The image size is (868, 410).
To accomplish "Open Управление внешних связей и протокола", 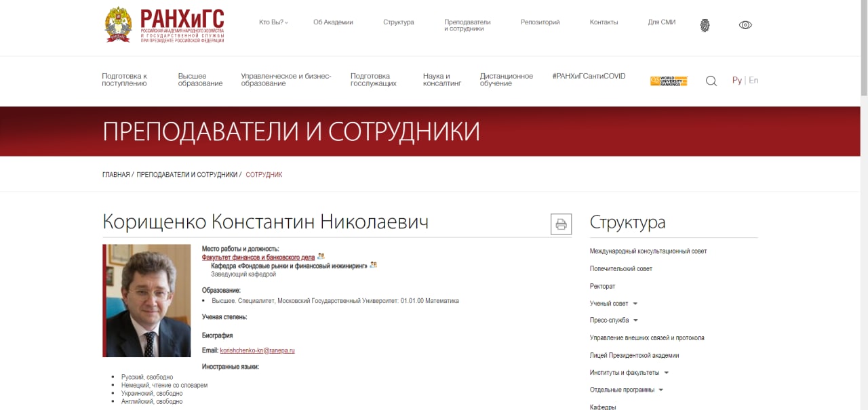I will 647,338.
